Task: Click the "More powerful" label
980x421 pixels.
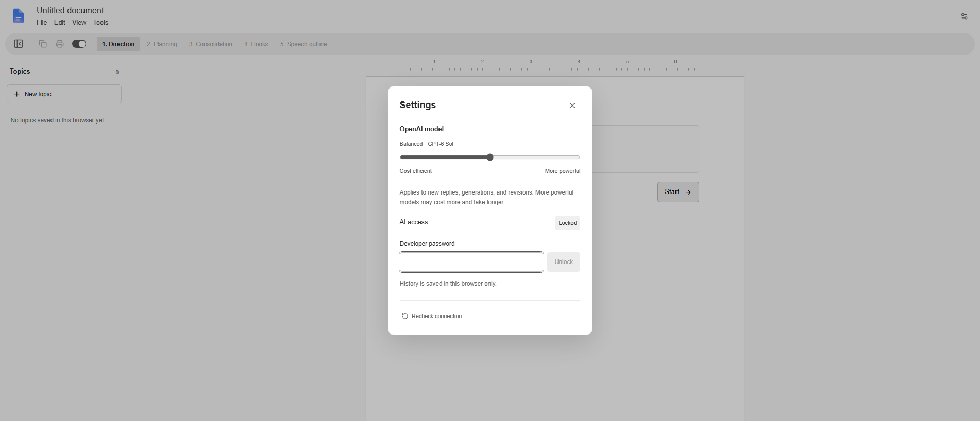Action: pyautogui.click(x=562, y=171)
